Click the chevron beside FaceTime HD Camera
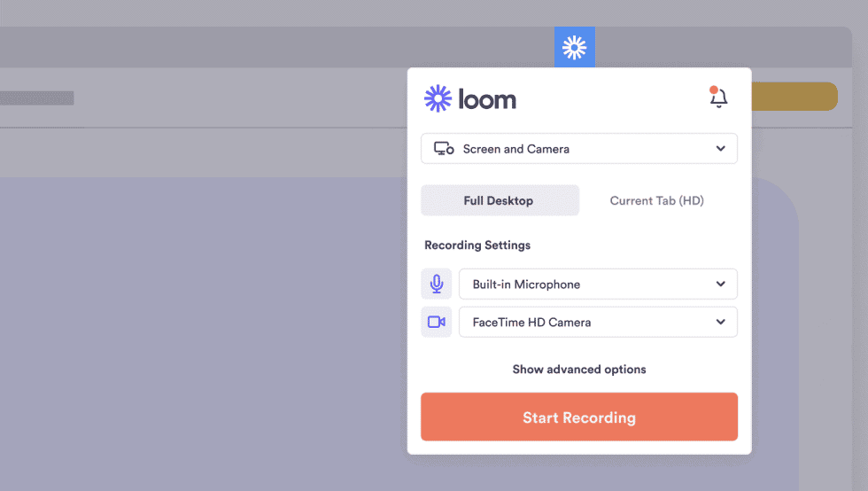The height and width of the screenshot is (491, 868). click(x=721, y=322)
